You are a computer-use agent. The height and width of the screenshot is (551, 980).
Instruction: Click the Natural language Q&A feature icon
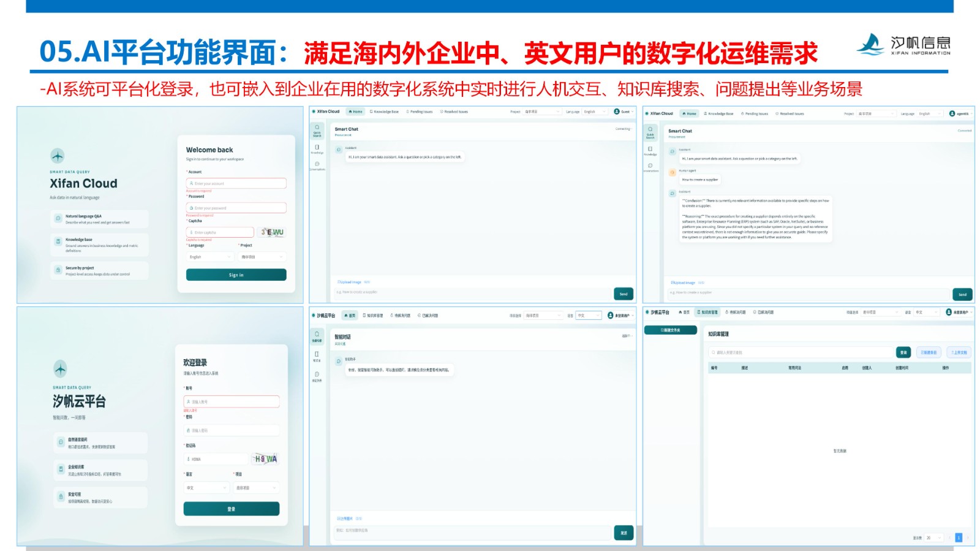coord(58,218)
